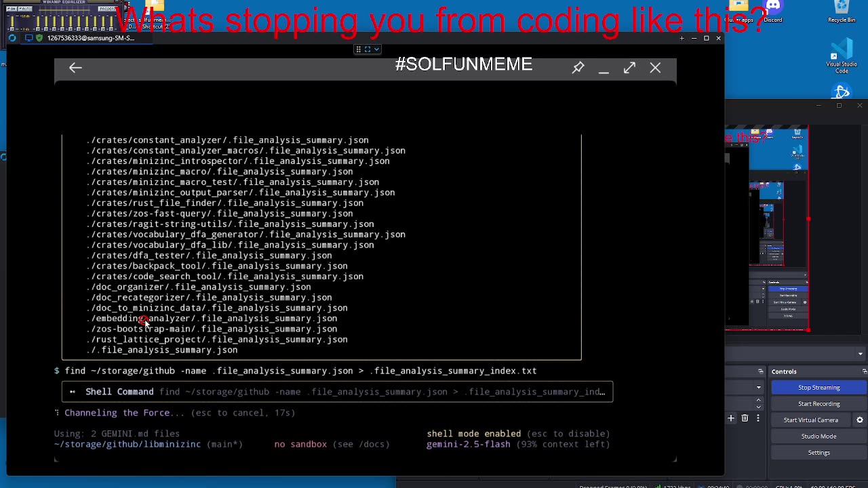This screenshot has height=488, width=868.
Task: Move the item up with the OBS up arrow
Action: (758, 400)
